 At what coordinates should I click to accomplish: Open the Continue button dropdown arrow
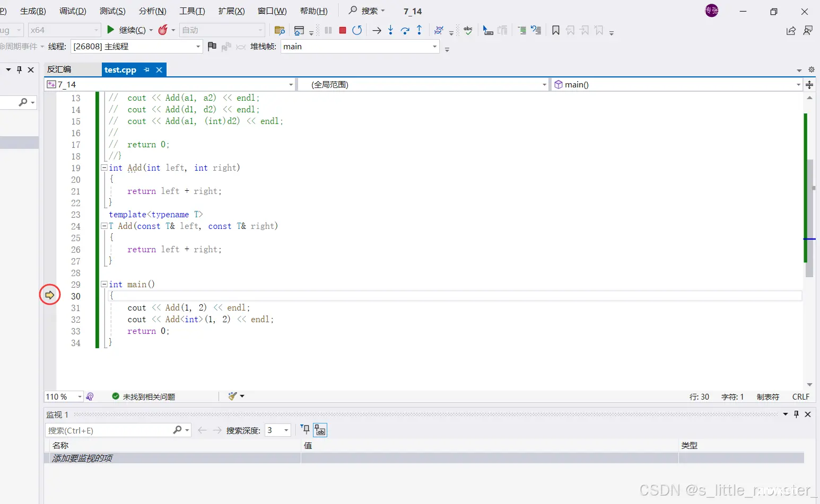pyautogui.click(x=151, y=30)
